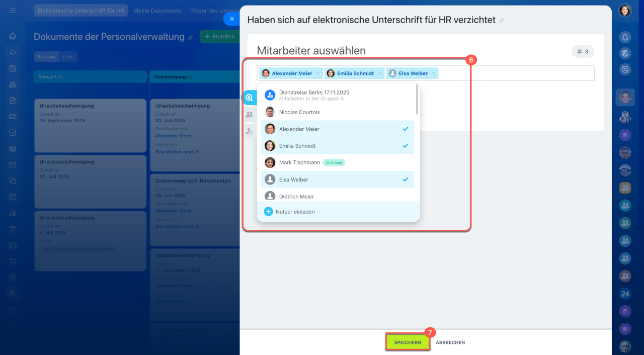Open the chat bubbles icon in sidebar
The image size is (644, 355).
(13, 181)
